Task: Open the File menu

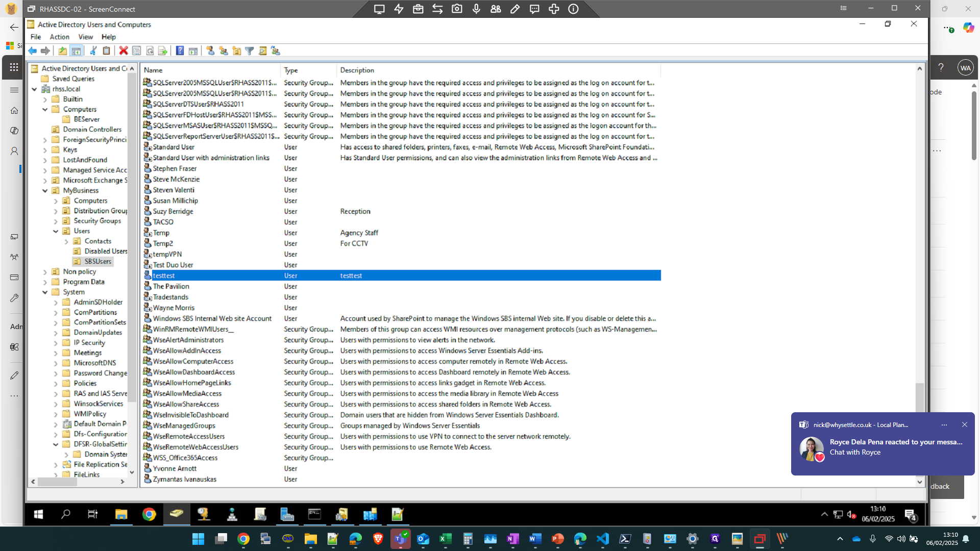Action: 36,37
